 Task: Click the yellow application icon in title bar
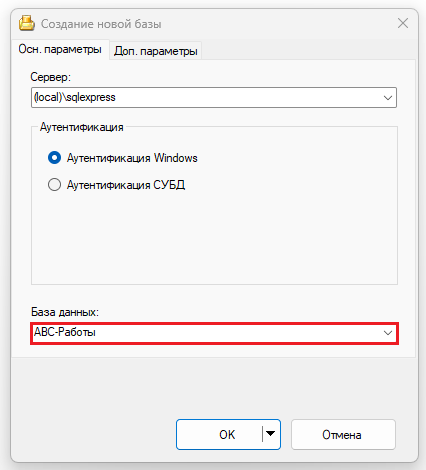tap(27, 24)
